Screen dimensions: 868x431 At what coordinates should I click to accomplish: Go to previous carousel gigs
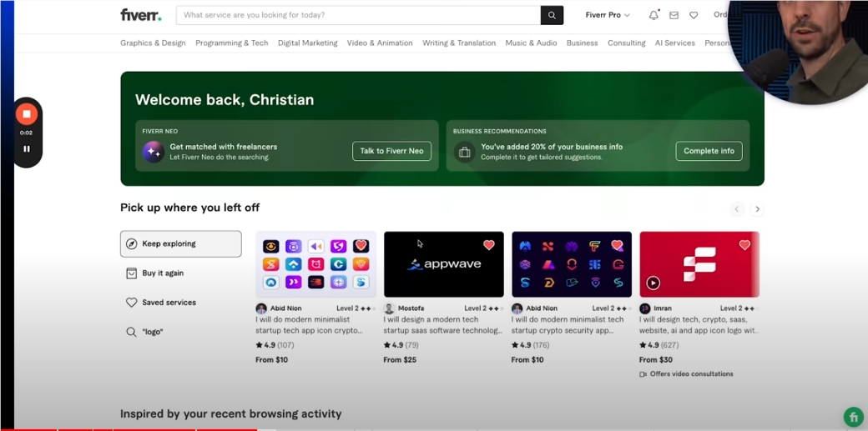tap(736, 209)
